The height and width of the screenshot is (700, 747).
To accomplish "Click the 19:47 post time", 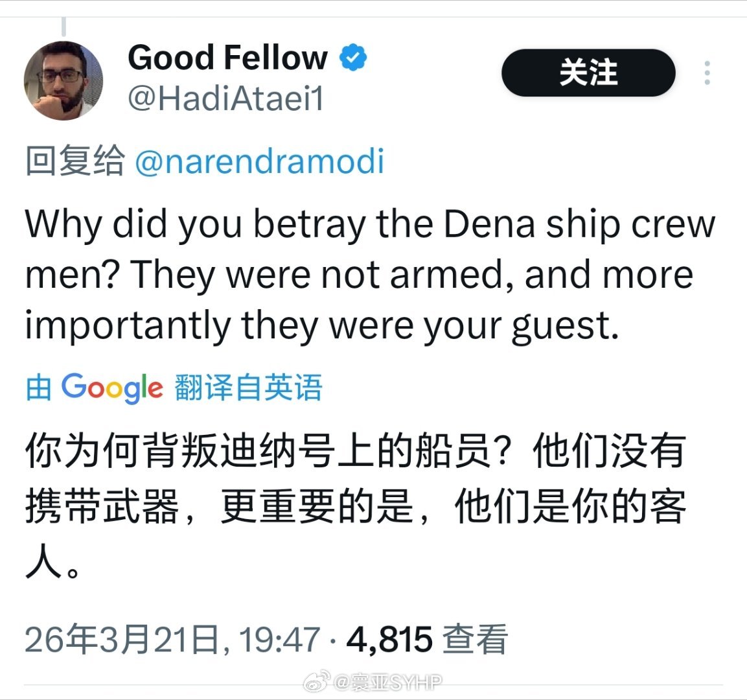I will pos(279,640).
